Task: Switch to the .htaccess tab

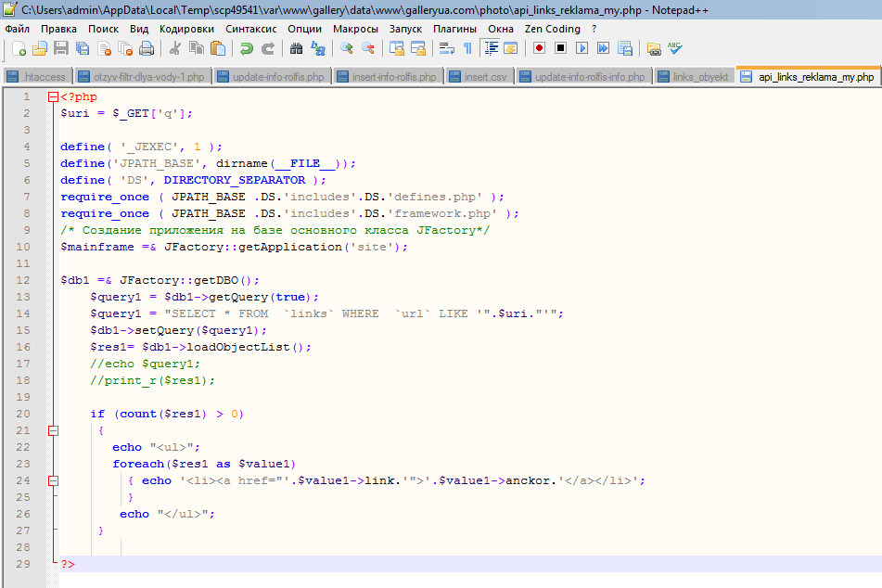Action: point(37,77)
